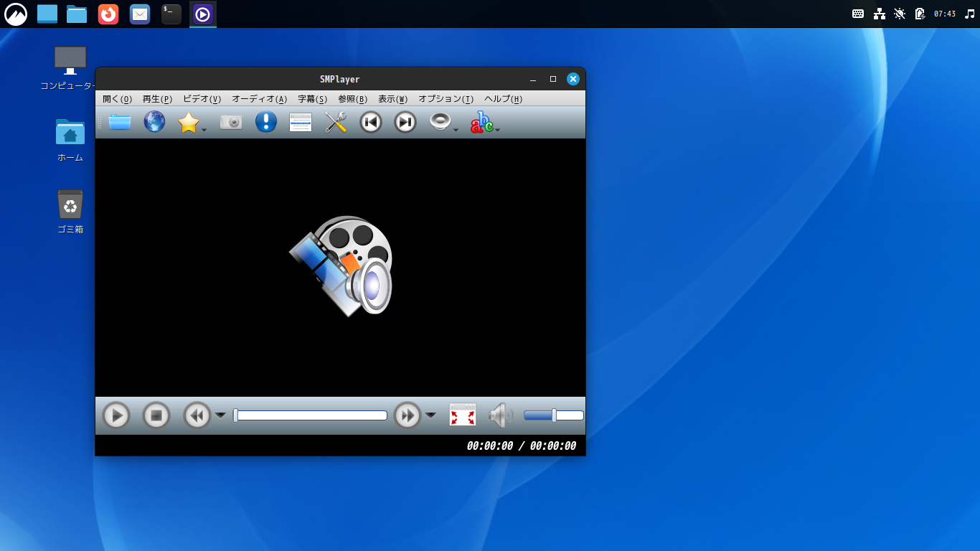Image resolution: width=980 pixels, height=551 pixels.
Task: Open the オプション menu
Action: coord(445,99)
